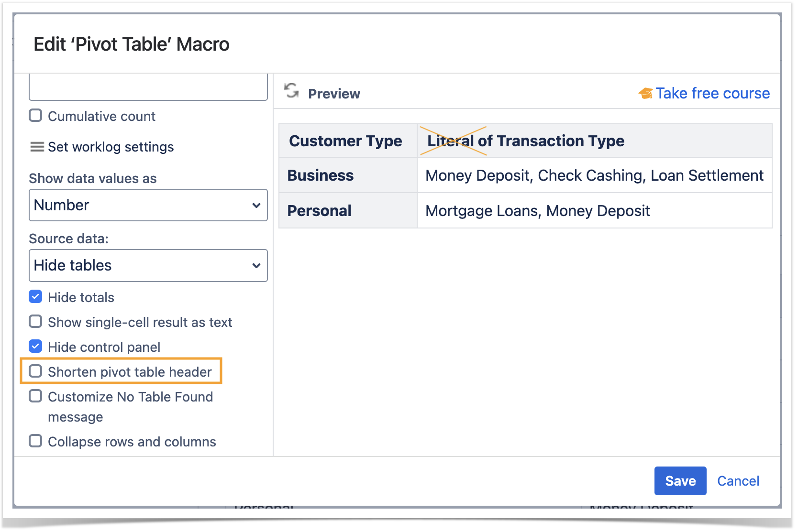This screenshot has width=798, height=532.
Task: Click the Customer Type column header
Action: point(345,141)
